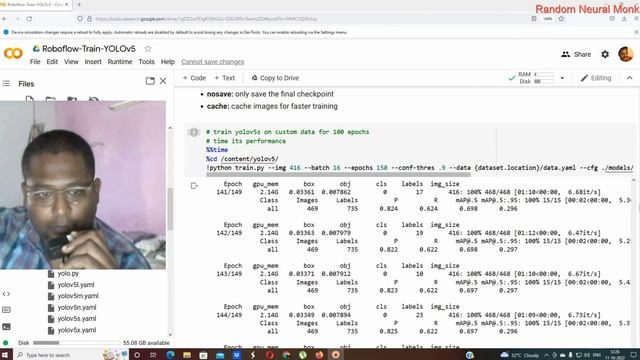This screenshot has height=360, width=640.
Task: Click the /content/yolov5/ path in the code
Action: (x=249, y=159)
